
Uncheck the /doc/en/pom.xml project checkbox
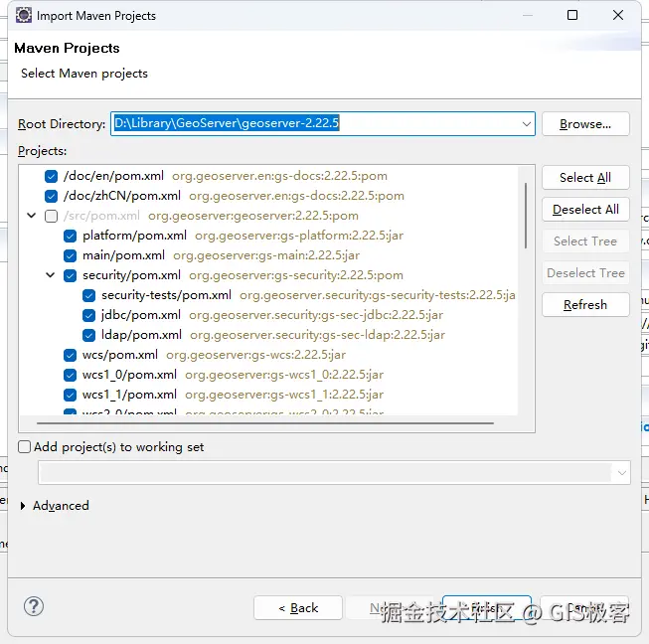click(52, 176)
